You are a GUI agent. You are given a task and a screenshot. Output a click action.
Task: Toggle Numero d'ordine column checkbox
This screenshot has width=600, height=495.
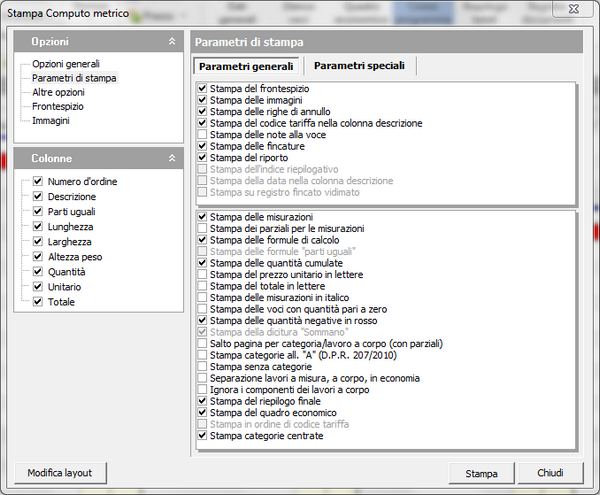pyautogui.click(x=38, y=182)
